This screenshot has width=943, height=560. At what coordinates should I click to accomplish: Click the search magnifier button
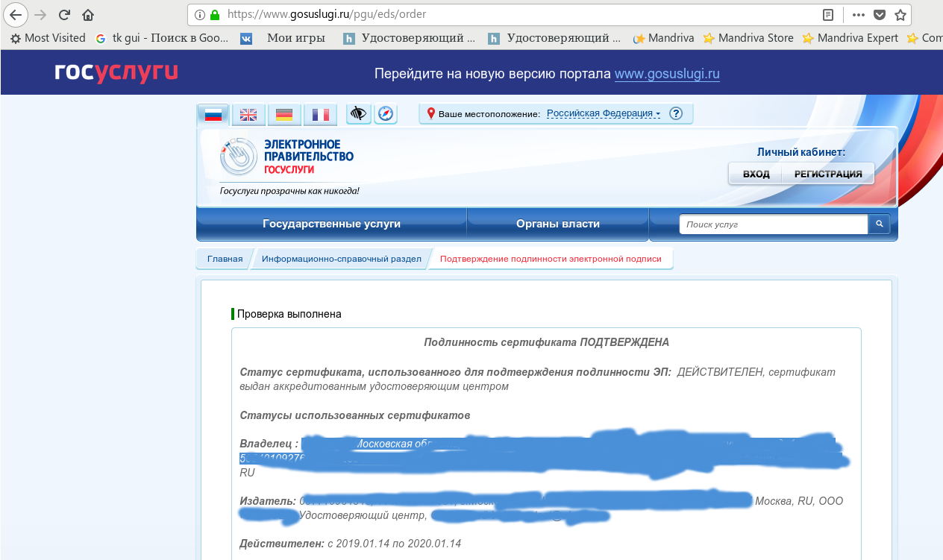878,223
